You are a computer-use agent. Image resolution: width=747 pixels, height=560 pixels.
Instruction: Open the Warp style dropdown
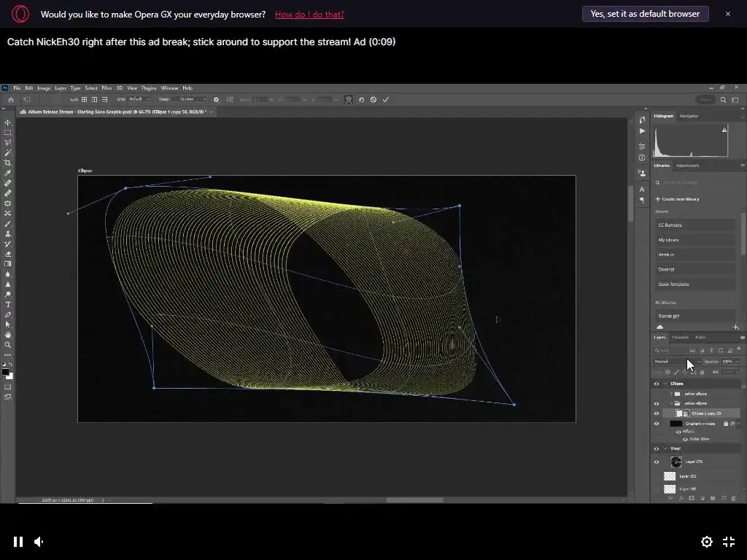click(190, 99)
